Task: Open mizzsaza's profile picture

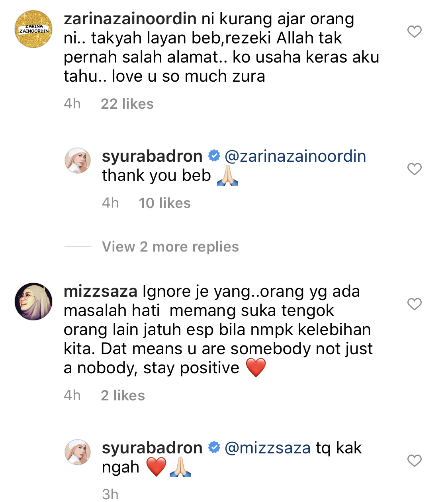Action: tap(33, 302)
